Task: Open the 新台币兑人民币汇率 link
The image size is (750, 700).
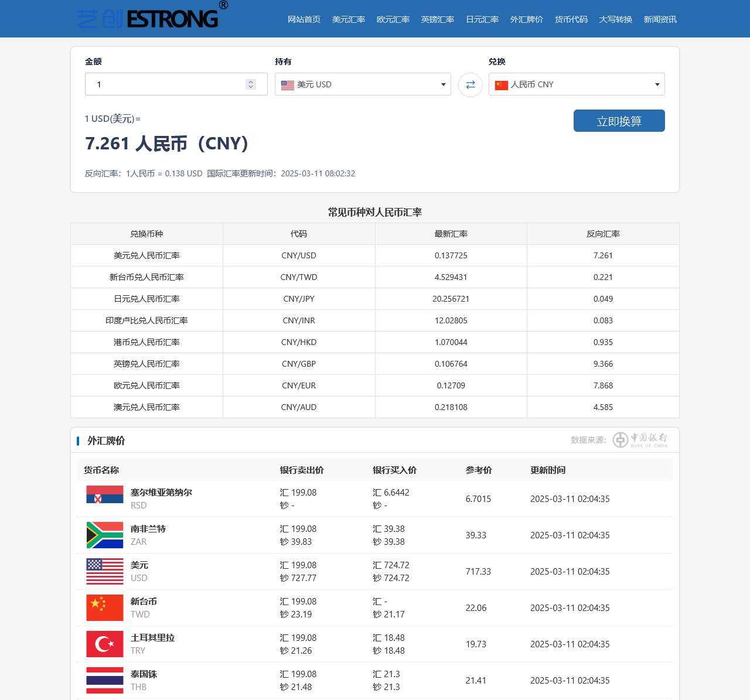Action: 146,277
